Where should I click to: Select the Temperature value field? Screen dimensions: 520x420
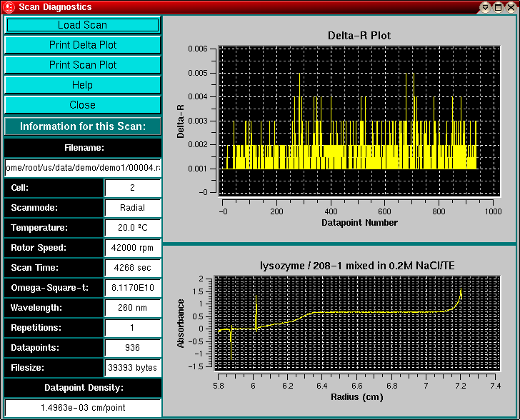coord(132,228)
